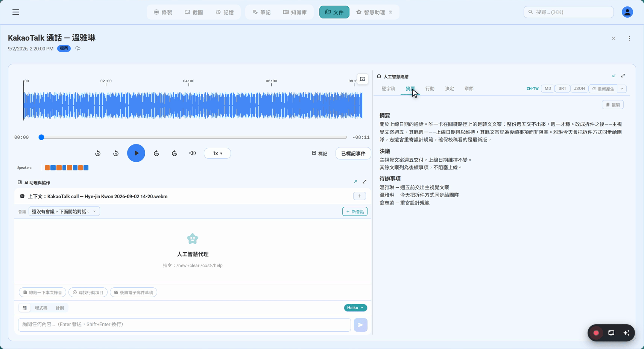Open the Haiku model dropdown
Image resolution: width=644 pixels, height=349 pixels.
355,308
